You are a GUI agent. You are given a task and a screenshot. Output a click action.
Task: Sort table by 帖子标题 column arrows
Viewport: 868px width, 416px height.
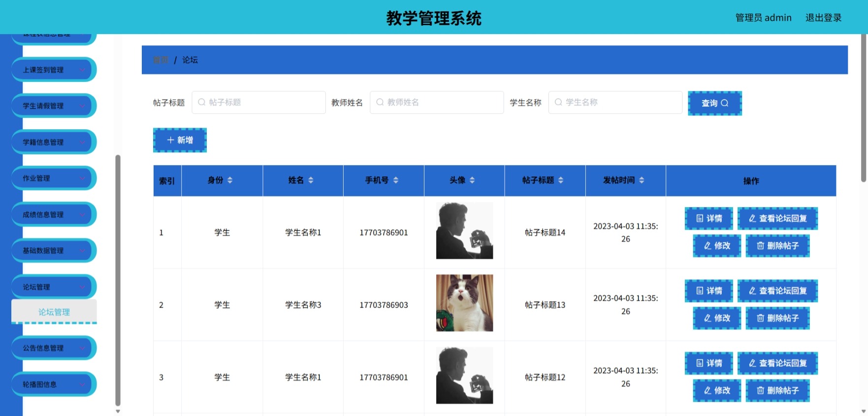click(561, 180)
